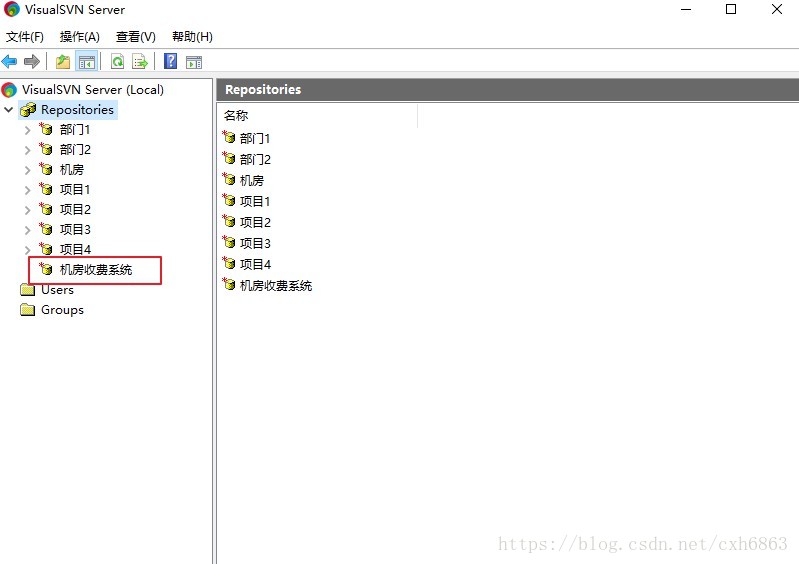Open the 操作(A) menu
This screenshot has width=799, height=564.
[79, 37]
